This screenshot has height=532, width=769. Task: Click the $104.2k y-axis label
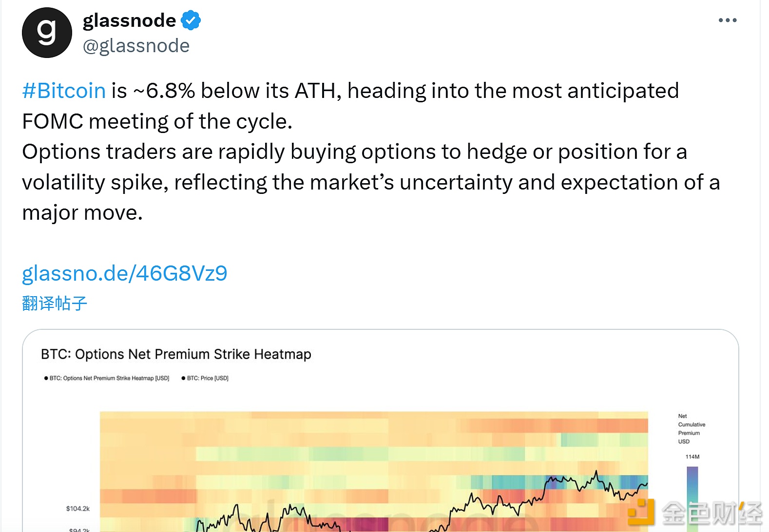point(78,509)
